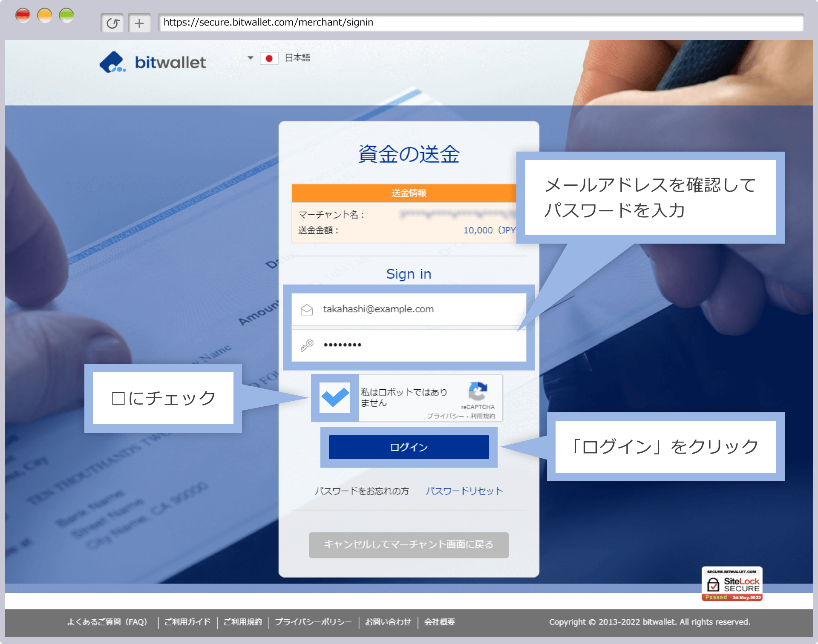The height and width of the screenshot is (644, 818).
Task: Open the language selector dropdown
Action: coord(250,58)
